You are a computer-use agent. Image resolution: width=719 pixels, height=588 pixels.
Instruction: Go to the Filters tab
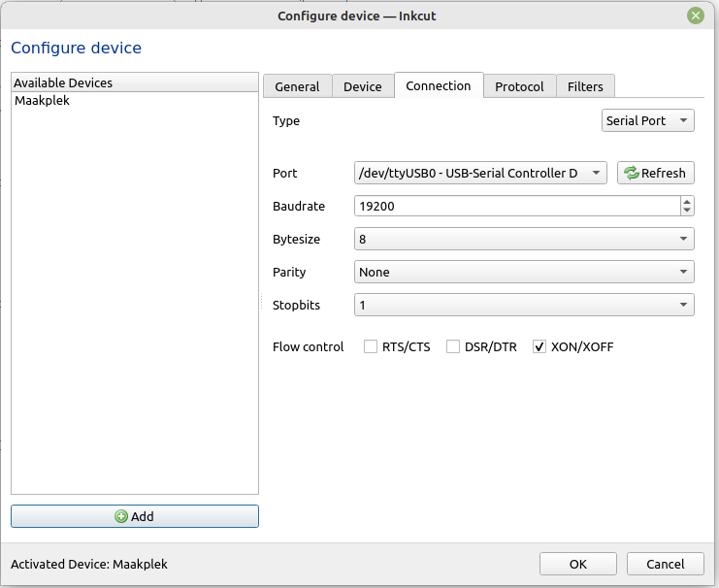(585, 86)
